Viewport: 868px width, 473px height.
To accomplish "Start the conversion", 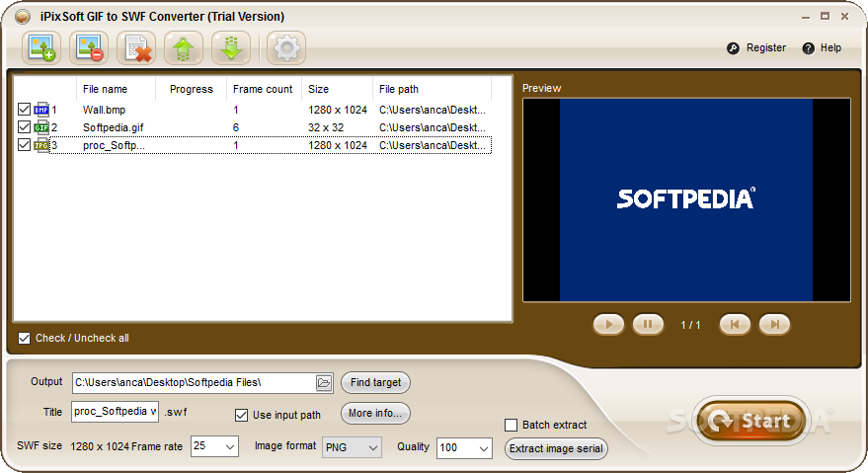I will pyautogui.click(x=750, y=421).
